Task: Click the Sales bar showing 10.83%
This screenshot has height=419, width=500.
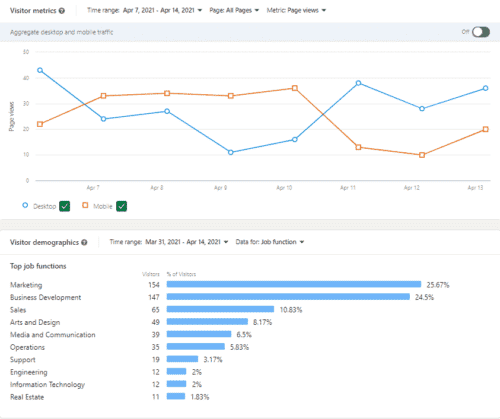Action: click(x=220, y=309)
